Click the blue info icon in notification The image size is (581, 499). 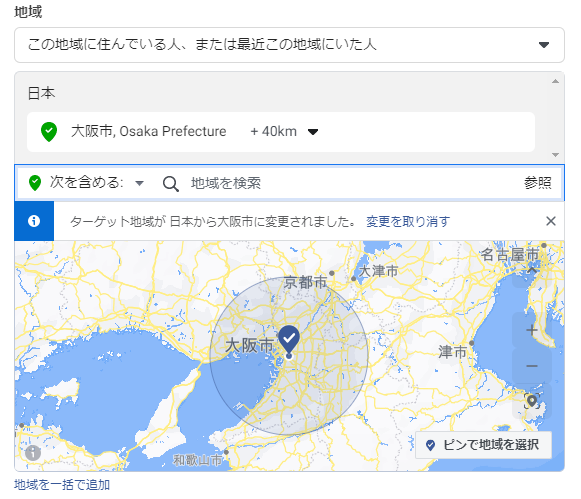34,221
